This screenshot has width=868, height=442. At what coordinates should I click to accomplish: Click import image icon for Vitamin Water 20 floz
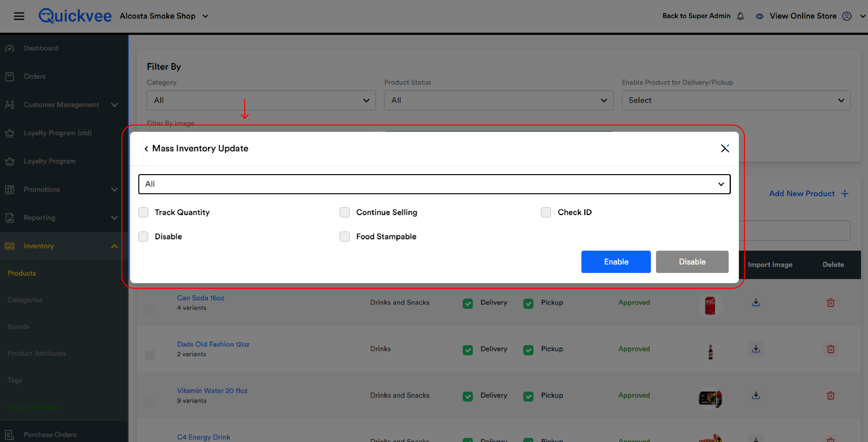pos(756,395)
